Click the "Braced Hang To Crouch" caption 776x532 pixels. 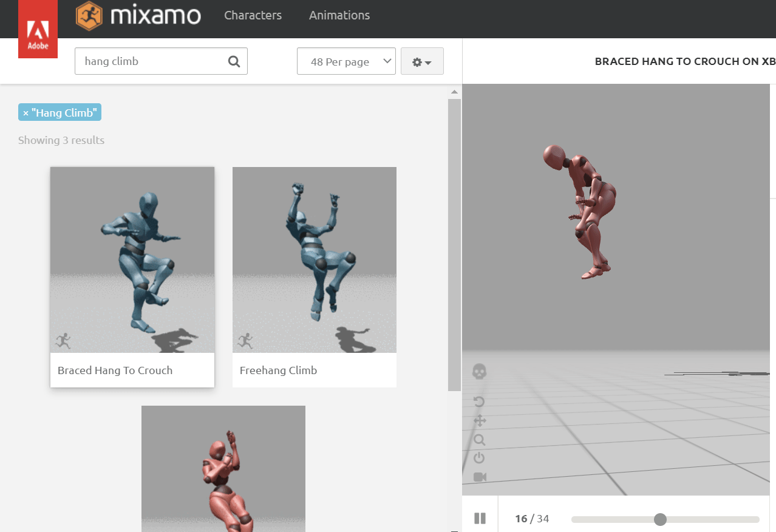click(115, 370)
